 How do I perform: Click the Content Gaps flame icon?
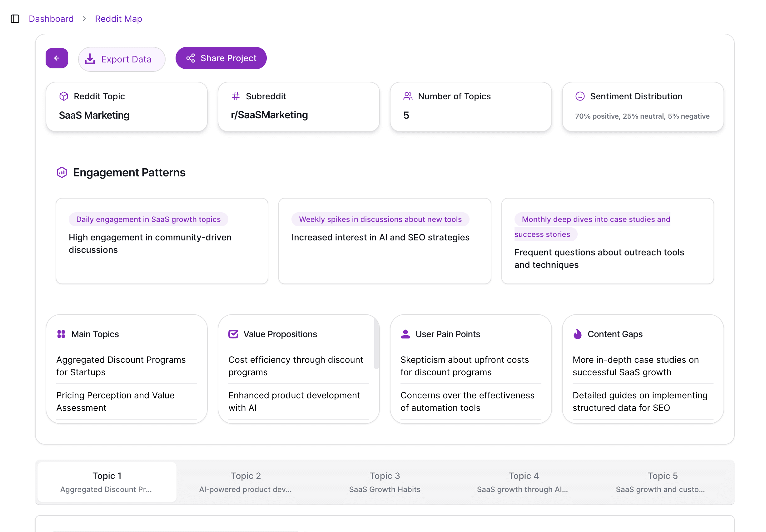[577, 334]
